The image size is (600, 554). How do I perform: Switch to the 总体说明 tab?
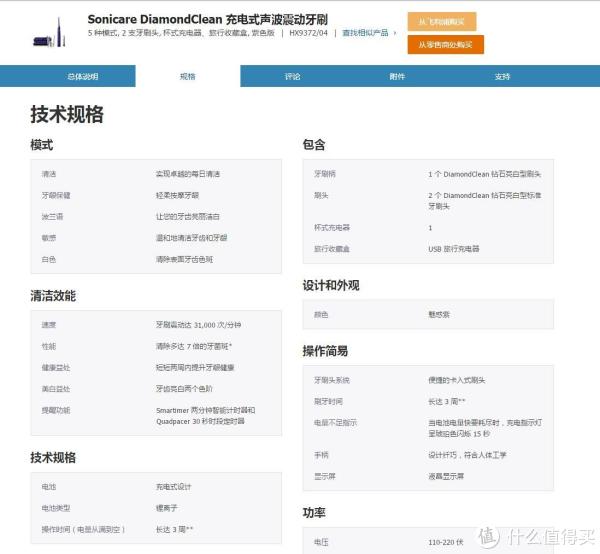(x=82, y=76)
